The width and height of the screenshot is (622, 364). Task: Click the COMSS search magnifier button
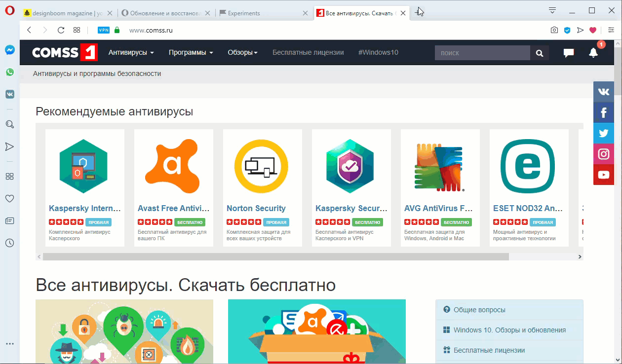click(x=540, y=53)
